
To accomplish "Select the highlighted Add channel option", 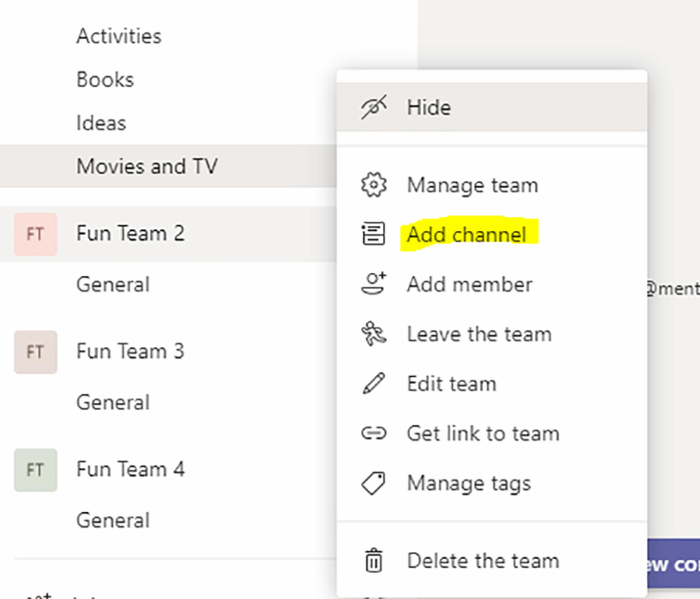I will pos(466,234).
